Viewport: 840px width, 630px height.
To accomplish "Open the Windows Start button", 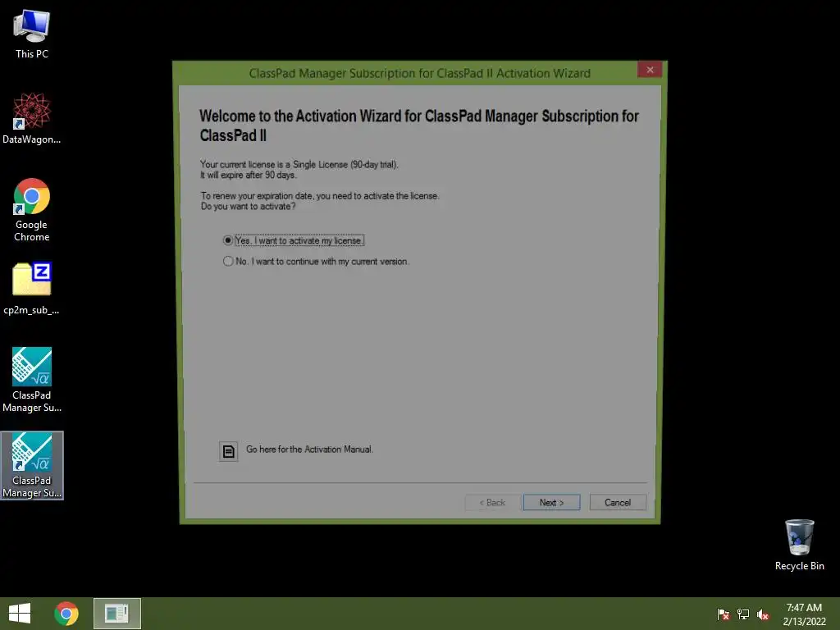I will click(x=20, y=614).
